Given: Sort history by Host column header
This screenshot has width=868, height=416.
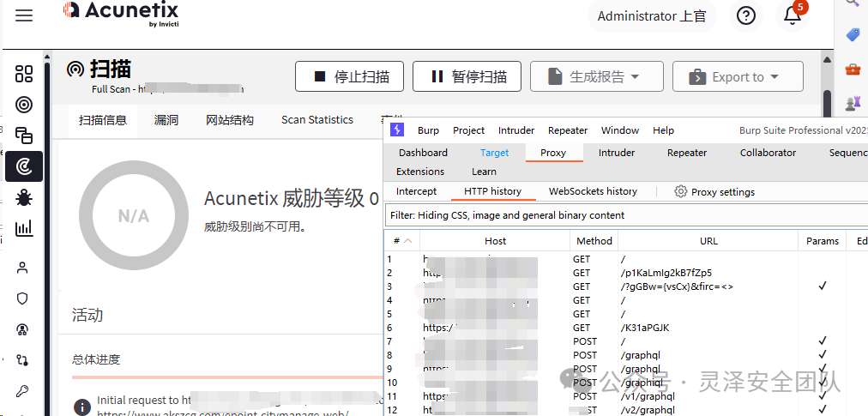Looking at the screenshot, I should pyautogui.click(x=495, y=241).
